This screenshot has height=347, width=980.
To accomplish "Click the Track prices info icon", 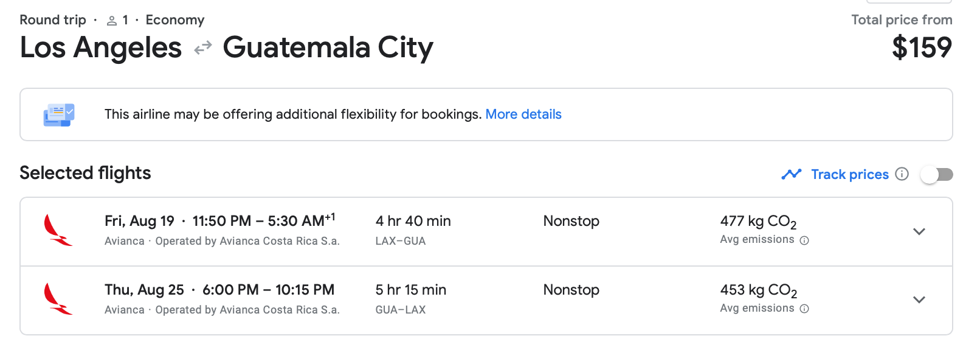I will [x=902, y=174].
